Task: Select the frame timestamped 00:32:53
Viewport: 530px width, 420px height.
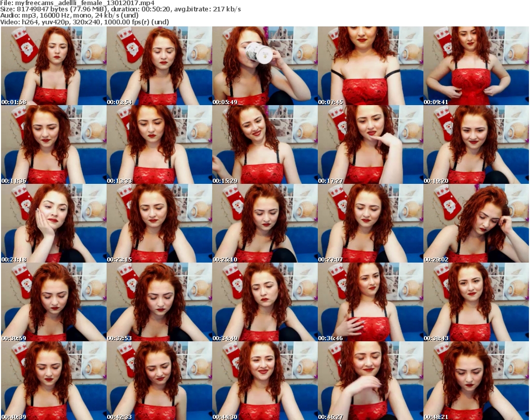Action: (159, 302)
